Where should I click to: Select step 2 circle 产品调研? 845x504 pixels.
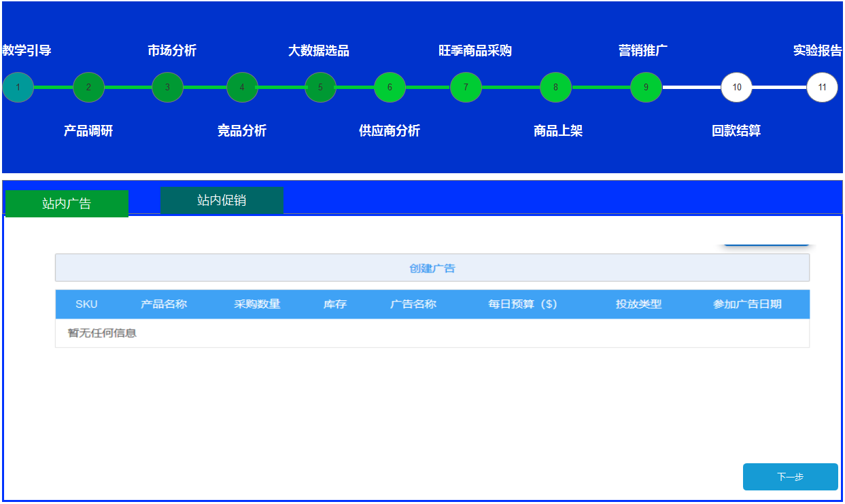(88, 88)
